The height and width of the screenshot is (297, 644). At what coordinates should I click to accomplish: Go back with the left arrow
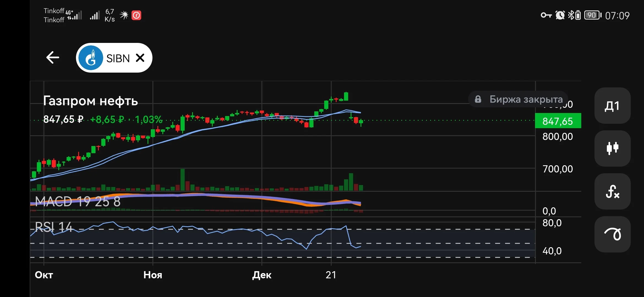tap(53, 58)
